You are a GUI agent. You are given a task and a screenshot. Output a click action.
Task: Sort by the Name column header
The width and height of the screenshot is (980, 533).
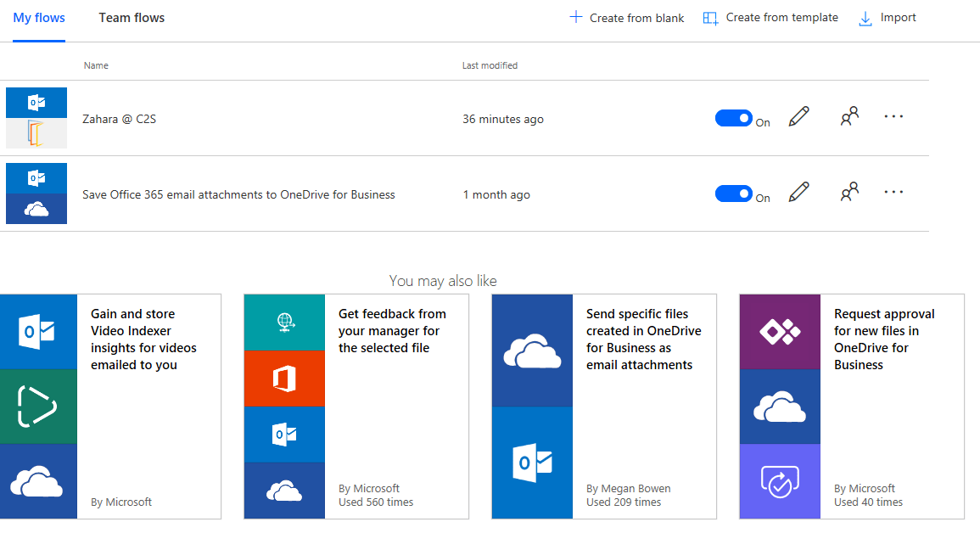pyautogui.click(x=96, y=65)
